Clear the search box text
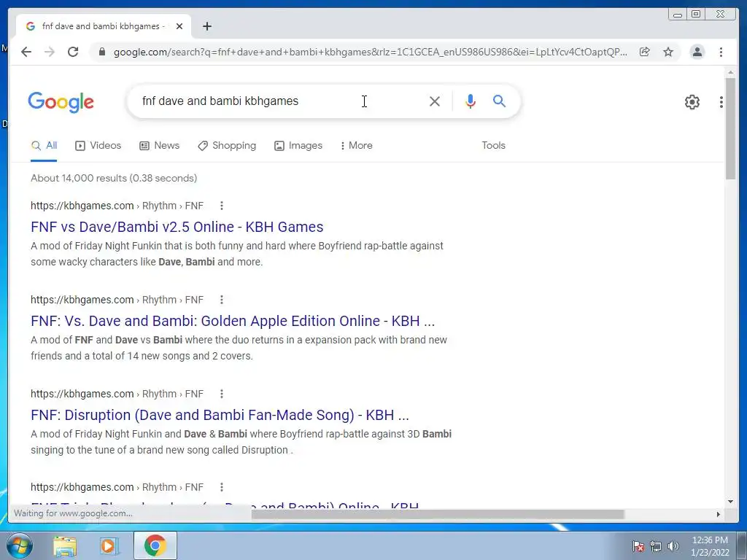The image size is (747, 560). coord(435,101)
